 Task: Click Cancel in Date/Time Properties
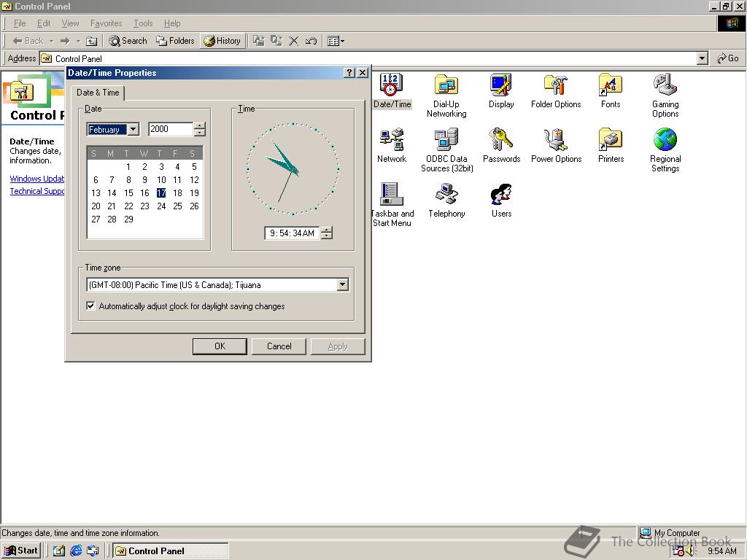[x=279, y=346]
